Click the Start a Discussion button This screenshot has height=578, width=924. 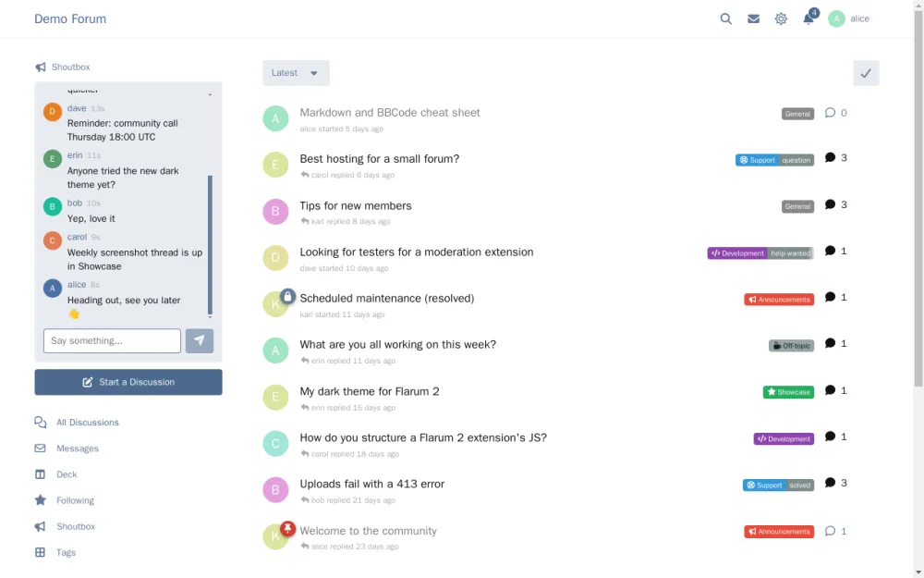[128, 382]
